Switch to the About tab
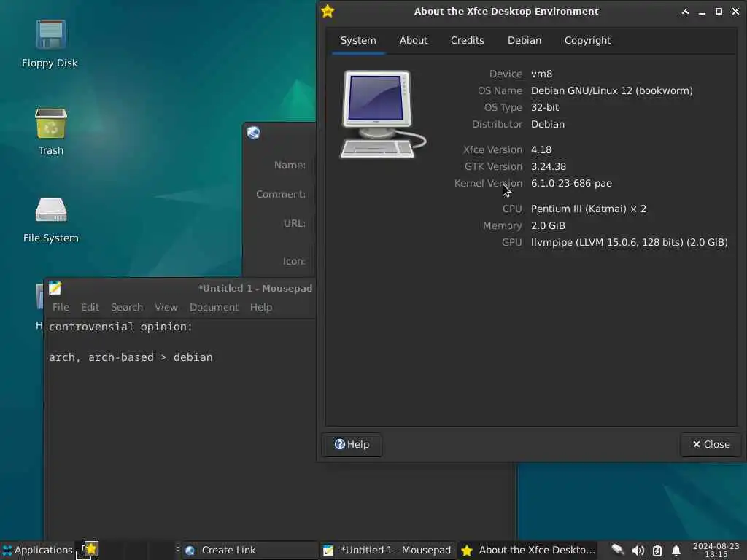747x560 pixels. pos(414,41)
